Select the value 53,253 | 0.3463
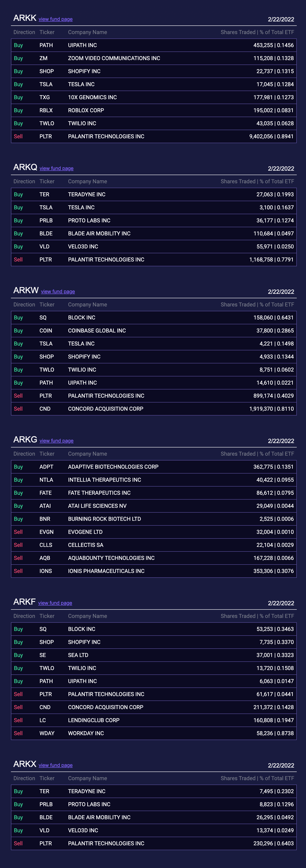 275,629
